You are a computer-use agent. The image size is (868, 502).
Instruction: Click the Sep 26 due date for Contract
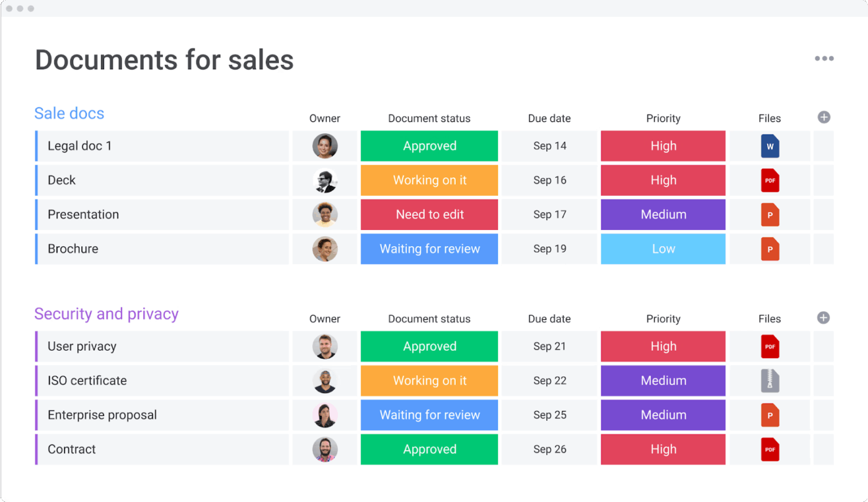(549, 449)
